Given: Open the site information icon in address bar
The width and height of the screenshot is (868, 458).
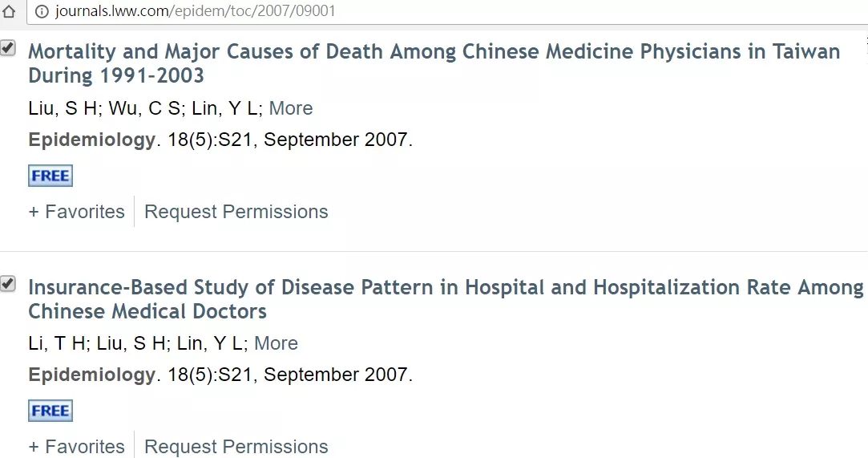Looking at the screenshot, I should tap(42, 11).
